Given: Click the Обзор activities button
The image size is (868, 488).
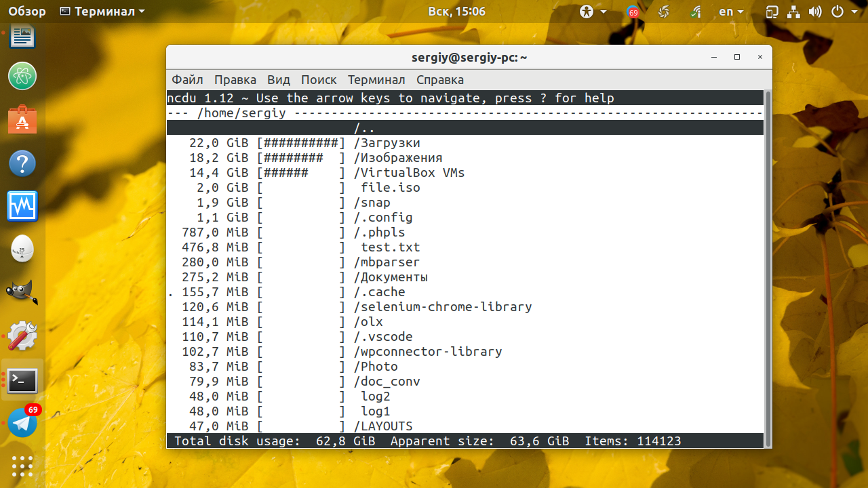Looking at the screenshot, I should pyautogui.click(x=27, y=12).
